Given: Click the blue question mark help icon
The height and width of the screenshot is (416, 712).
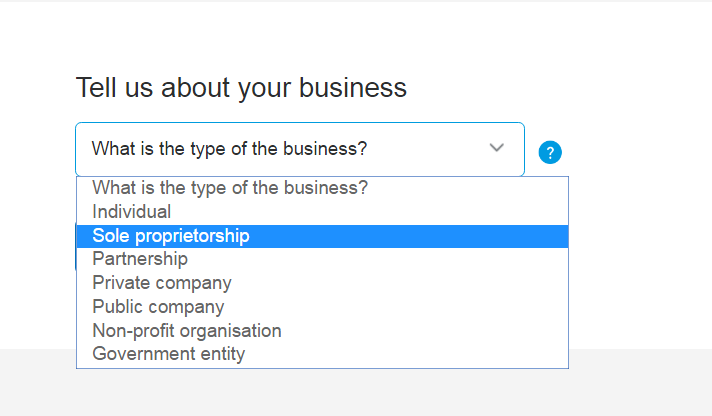Looking at the screenshot, I should (x=550, y=152).
